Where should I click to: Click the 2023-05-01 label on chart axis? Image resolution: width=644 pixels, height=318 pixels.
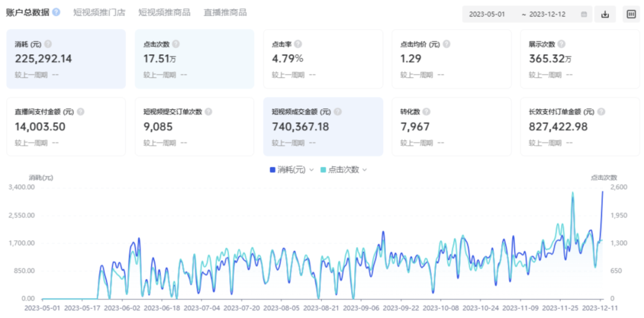[x=43, y=307]
